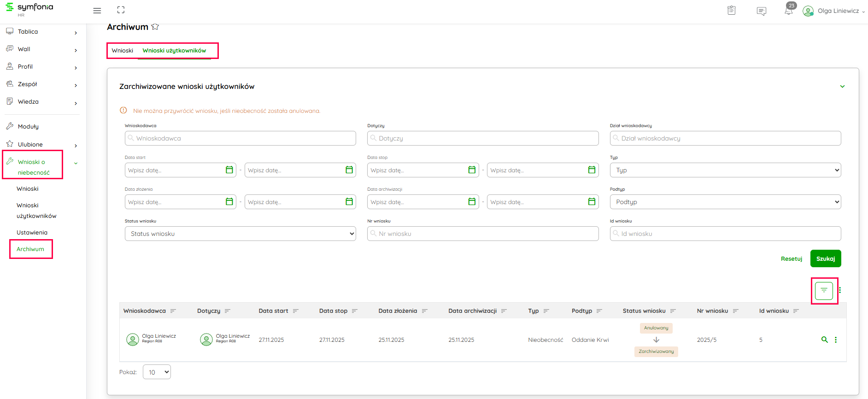Open the Typ dropdown
The height and width of the screenshot is (399, 868).
click(x=725, y=170)
